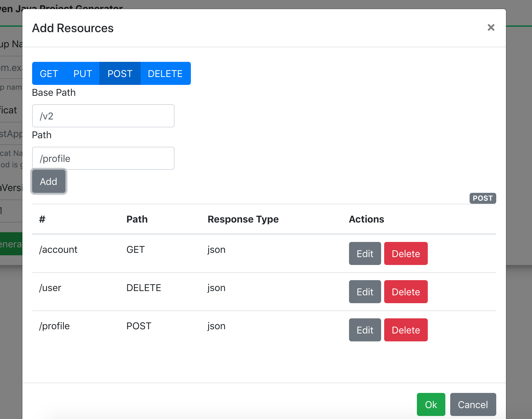Edit the /account resource row
This screenshot has height=419, width=532.
pyautogui.click(x=365, y=253)
